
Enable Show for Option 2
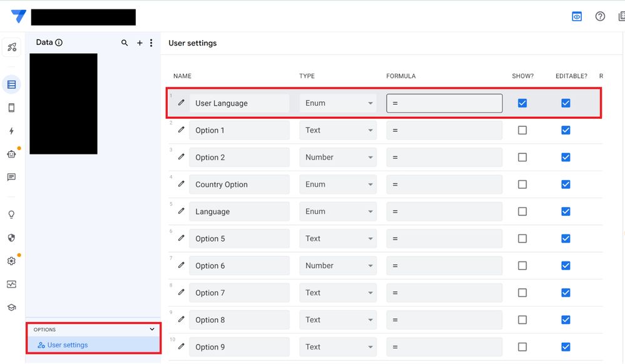click(522, 158)
